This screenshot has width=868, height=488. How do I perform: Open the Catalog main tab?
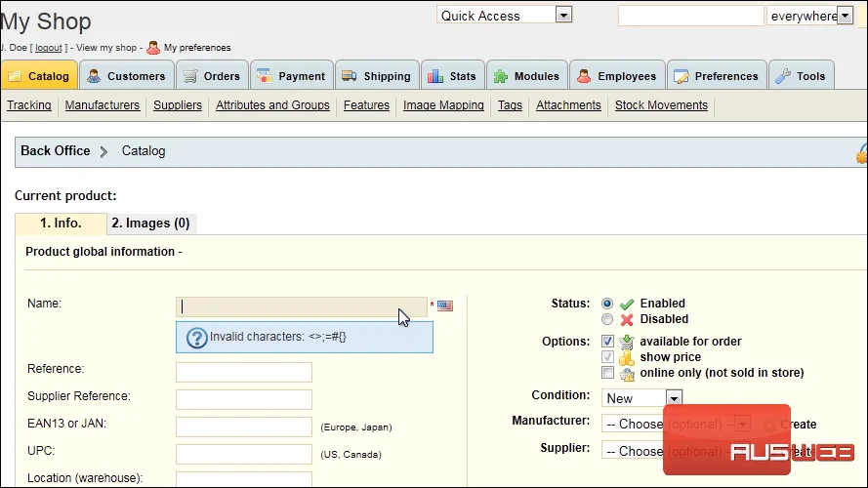tap(39, 75)
